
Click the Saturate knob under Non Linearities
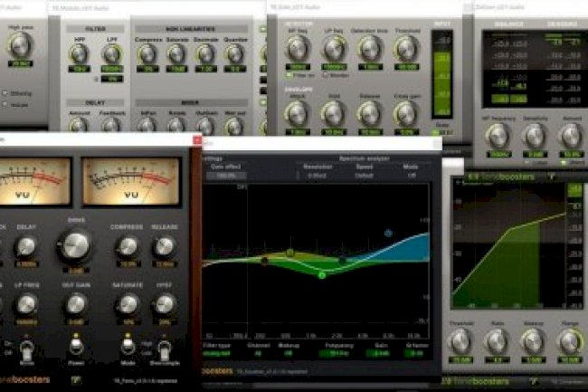point(176,54)
